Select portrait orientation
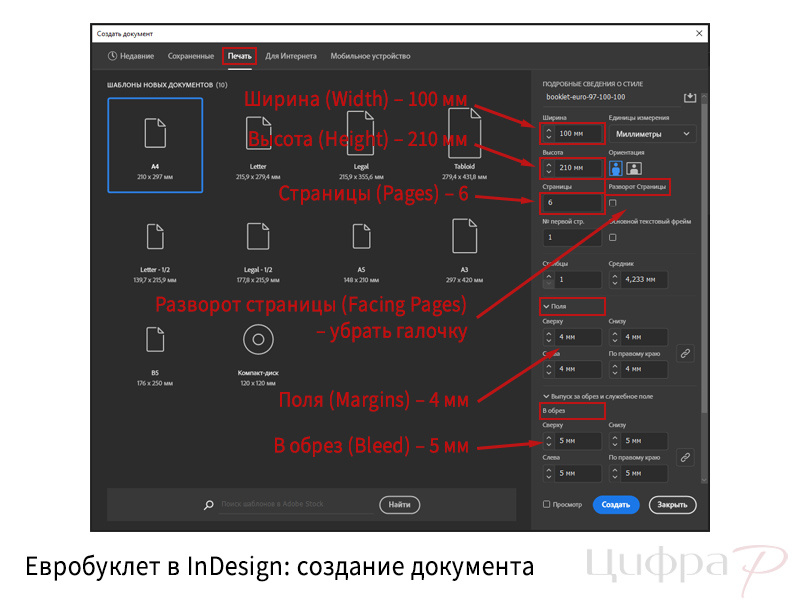This screenshot has width=800, height=600. click(x=616, y=166)
